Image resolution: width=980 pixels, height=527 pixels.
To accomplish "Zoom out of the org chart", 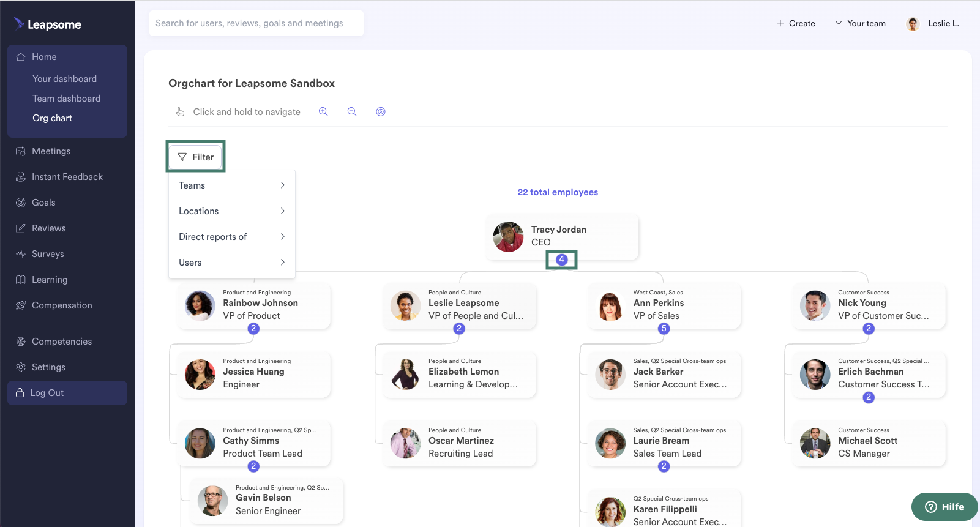I will (x=352, y=111).
